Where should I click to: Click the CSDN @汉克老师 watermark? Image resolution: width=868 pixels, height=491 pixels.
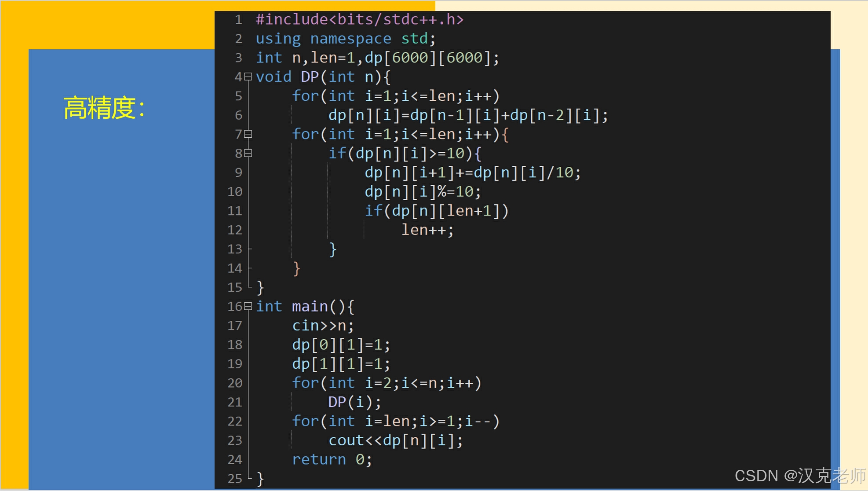click(x=800, y=476)
